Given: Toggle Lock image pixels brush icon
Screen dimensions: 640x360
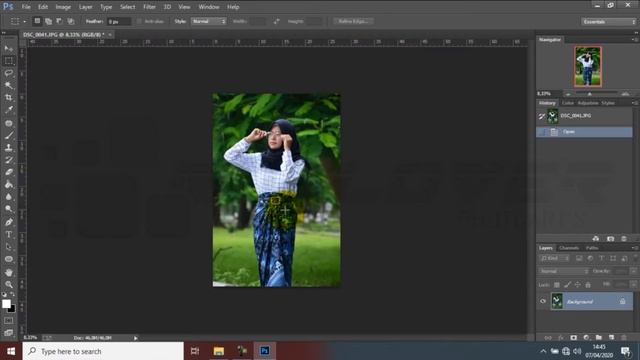Looking at the screenshot, I should pos(567,284).
